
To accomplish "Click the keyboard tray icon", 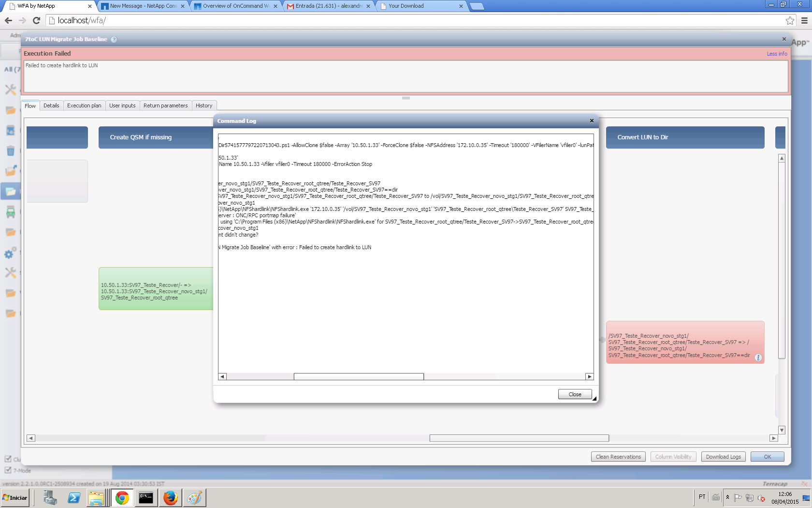I will [x=716, y=497].
